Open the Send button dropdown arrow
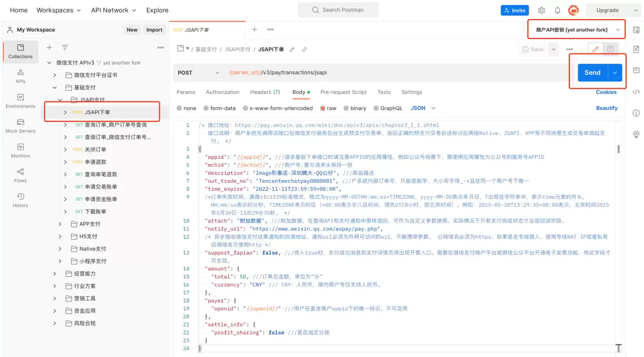 coord(615,72)
